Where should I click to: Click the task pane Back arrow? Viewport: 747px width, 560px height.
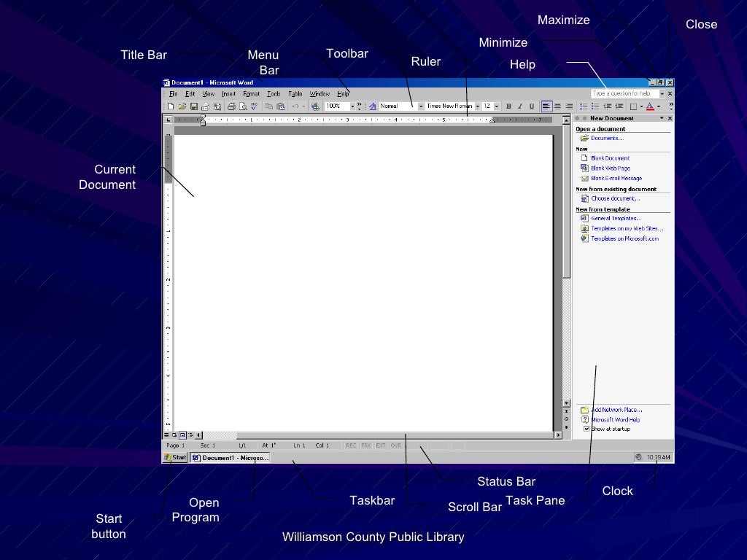(x=577, y=118)
